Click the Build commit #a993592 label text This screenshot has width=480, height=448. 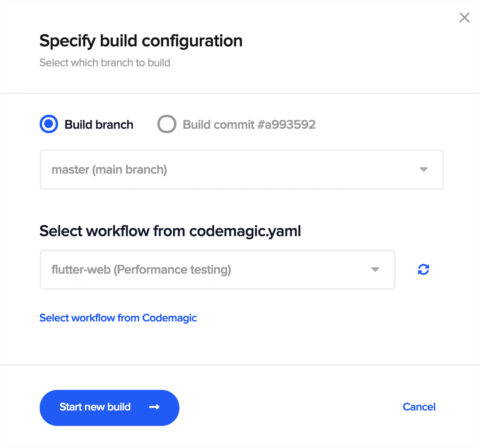pos(249,125)
